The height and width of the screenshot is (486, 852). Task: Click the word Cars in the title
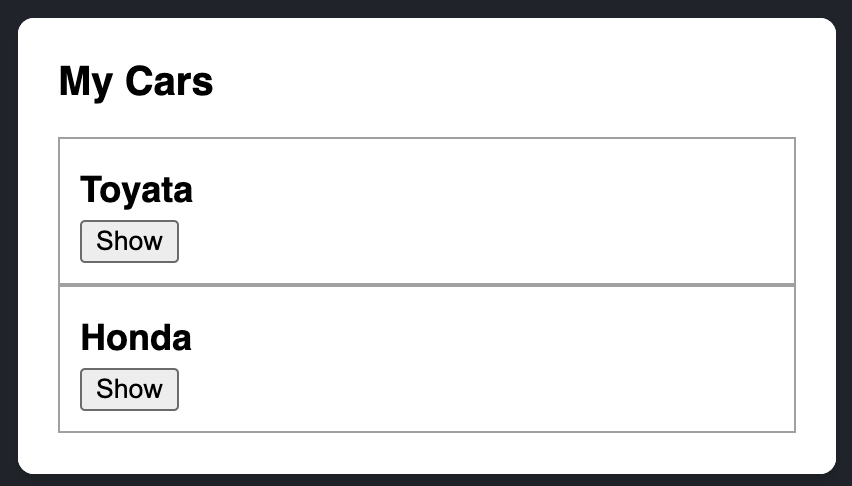point(169,82)
